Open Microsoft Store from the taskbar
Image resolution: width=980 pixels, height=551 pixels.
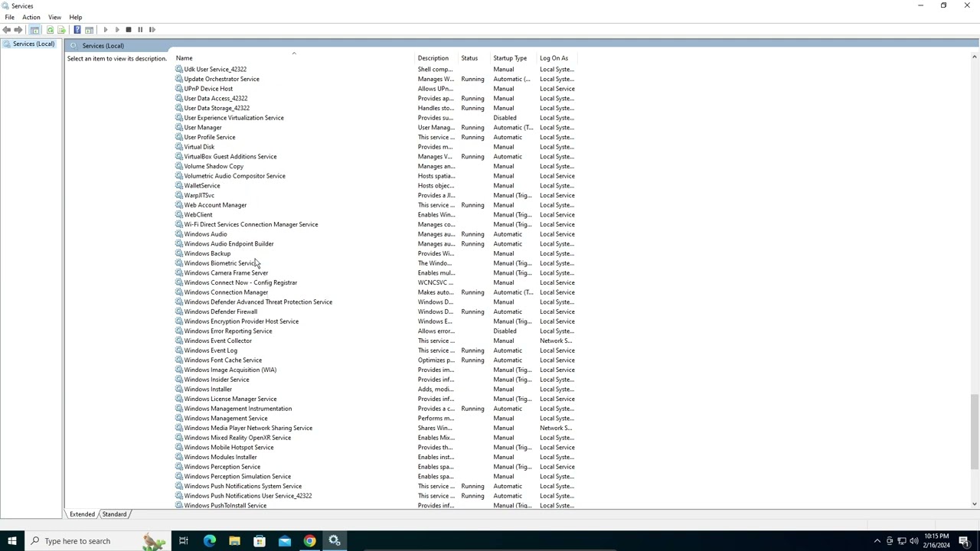click(x=260, y=541)
